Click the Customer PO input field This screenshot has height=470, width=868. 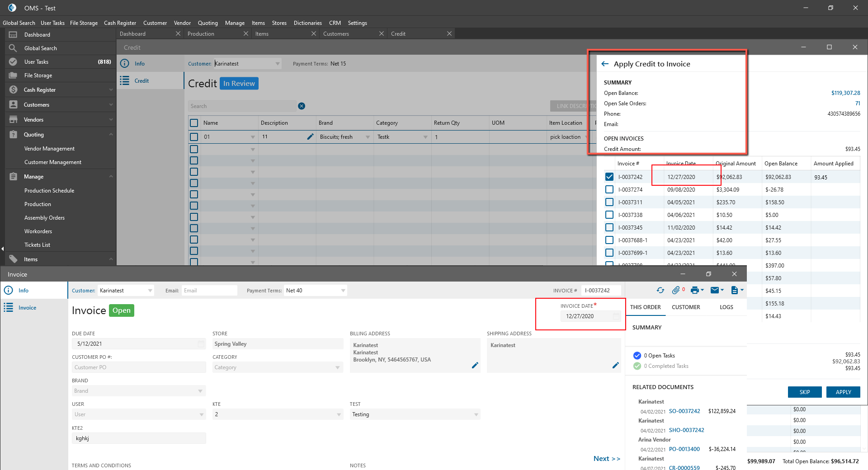[x=138, y=367]
